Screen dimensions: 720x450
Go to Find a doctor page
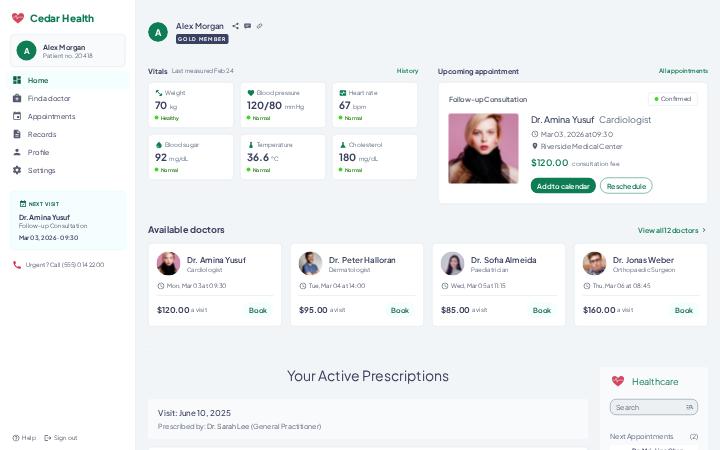pyautogui.click(x=69, y=98)
